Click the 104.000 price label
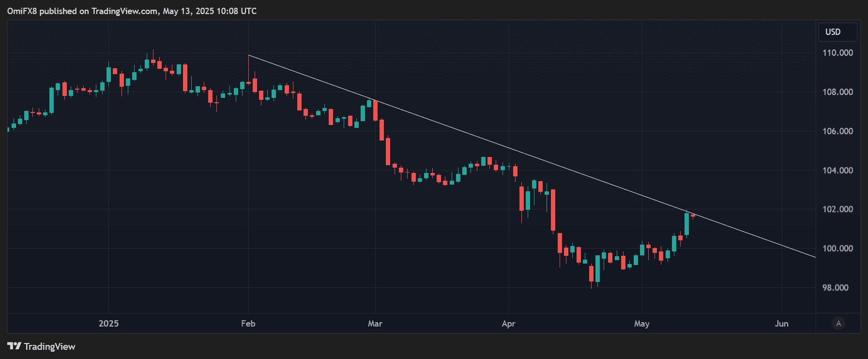Viewport: 868px width, 359px height. coord(838,171)
